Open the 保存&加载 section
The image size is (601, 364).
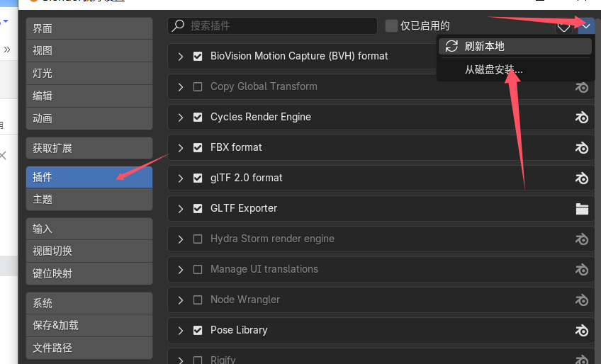89,325
